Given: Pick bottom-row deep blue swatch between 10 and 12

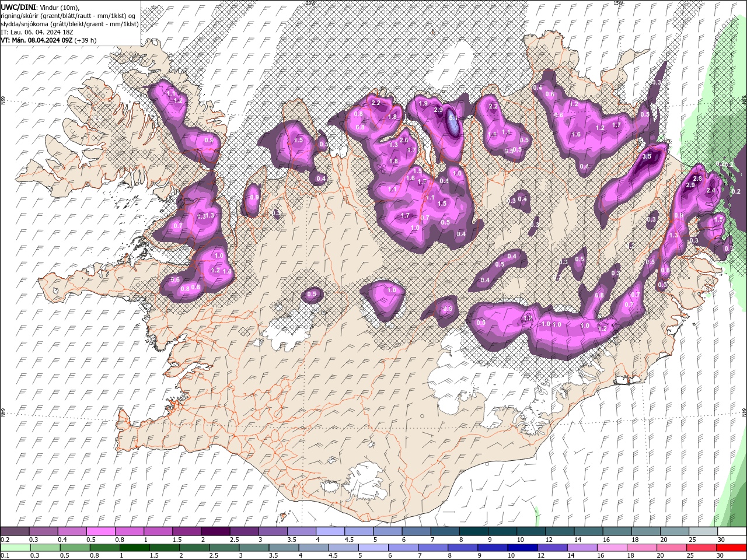Looking at the screenshot, I should tap(522, 548).
